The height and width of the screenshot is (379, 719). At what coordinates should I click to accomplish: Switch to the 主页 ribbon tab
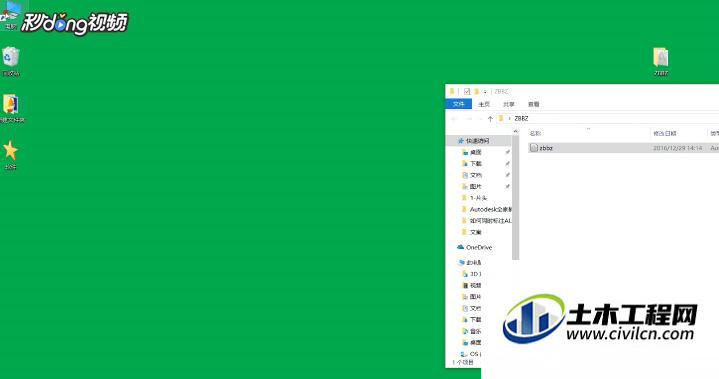(x=484, y=104)
